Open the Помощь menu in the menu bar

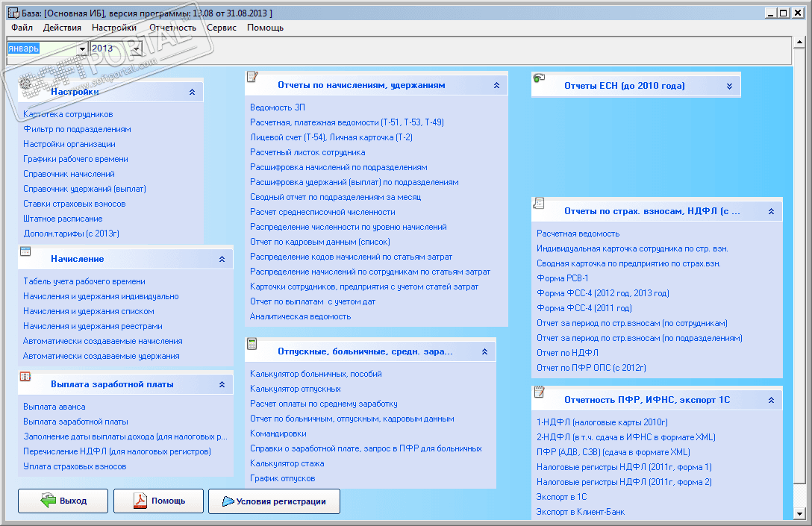click(x=265, y=28)
